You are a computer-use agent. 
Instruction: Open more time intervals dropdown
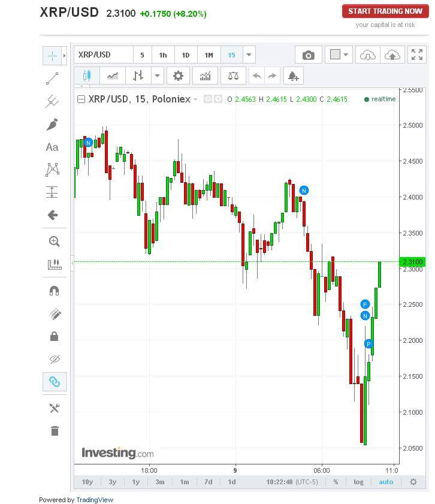pos(249,55)
